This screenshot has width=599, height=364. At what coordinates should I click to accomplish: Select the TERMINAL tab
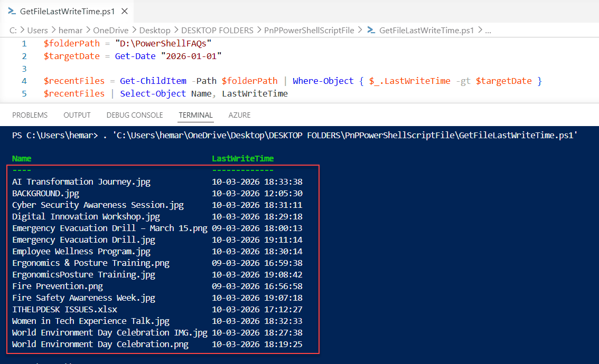click(x=195, y=114)
